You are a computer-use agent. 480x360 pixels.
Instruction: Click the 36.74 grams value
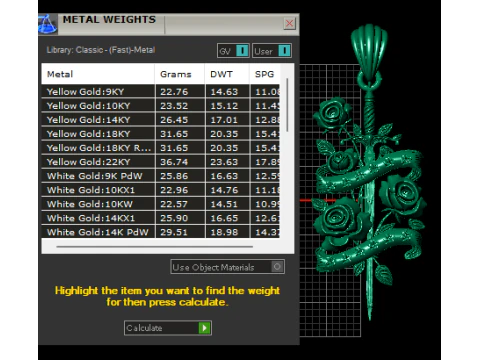[174, 162]
